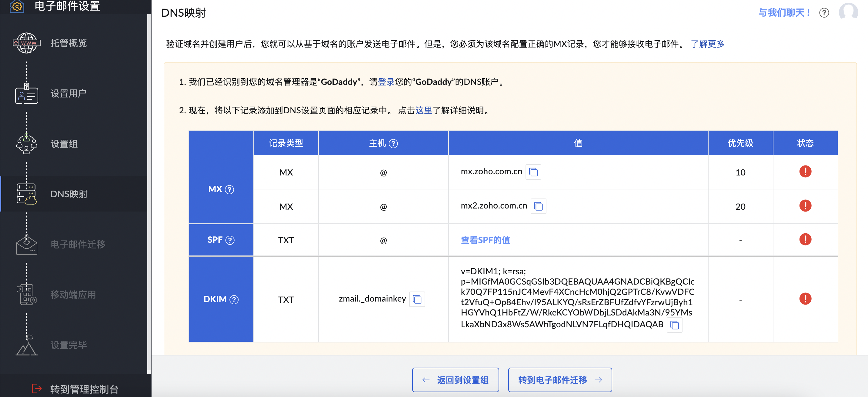Click the 查看SPF的值 link

coord(485,240)
